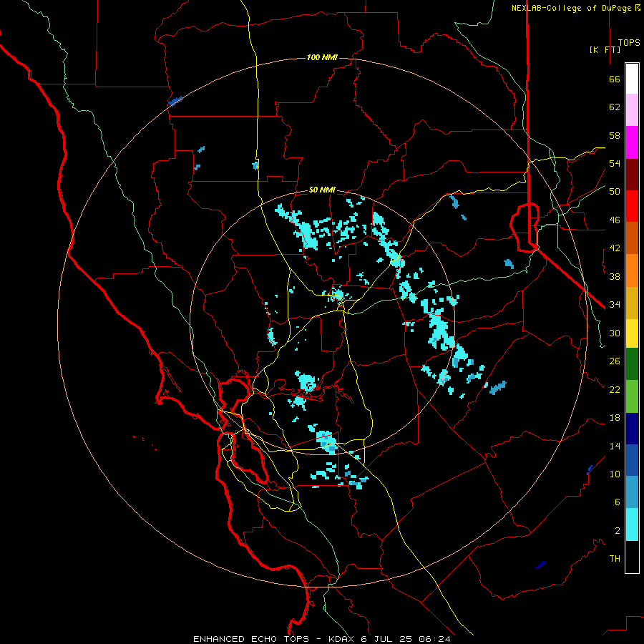Click the "18" legend value

615,418
